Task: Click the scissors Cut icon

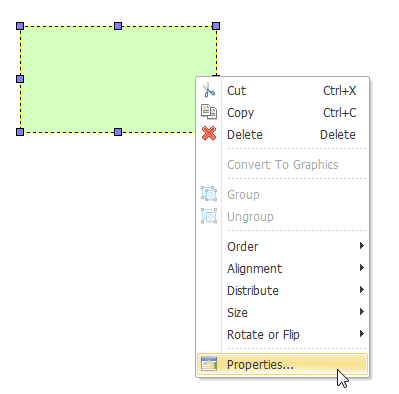Action: click(209, 90)
